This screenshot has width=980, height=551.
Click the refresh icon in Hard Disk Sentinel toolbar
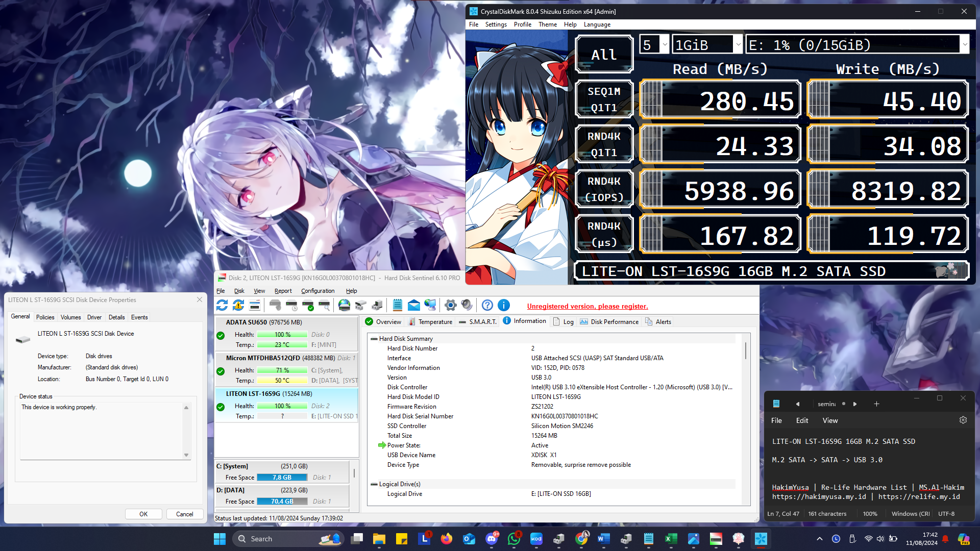222,305
